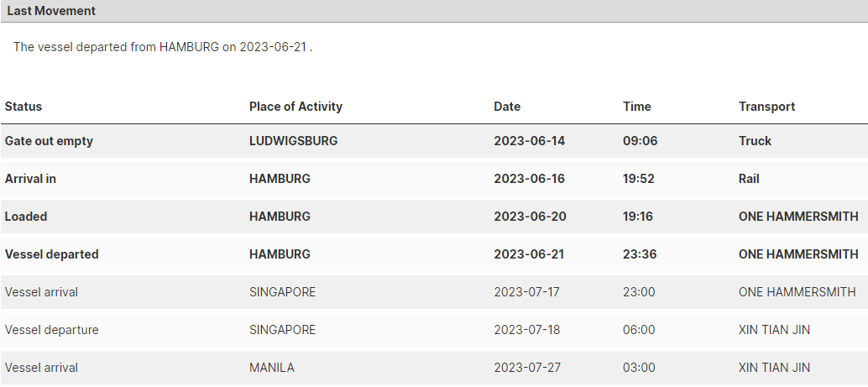Select the Place of Activity column header
Image resolution: width=868 pixels, height=387 pixels.
click(295, 107)
